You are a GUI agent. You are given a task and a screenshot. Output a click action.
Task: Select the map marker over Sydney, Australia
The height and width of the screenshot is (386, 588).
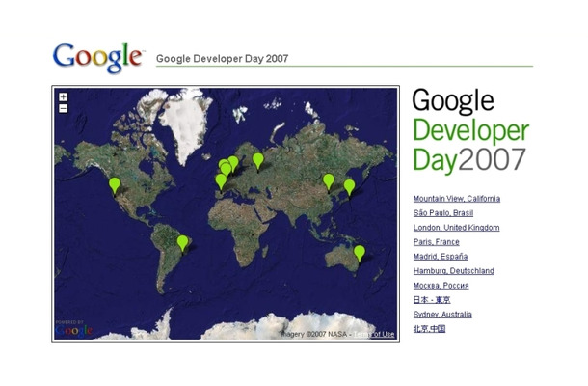360,255
